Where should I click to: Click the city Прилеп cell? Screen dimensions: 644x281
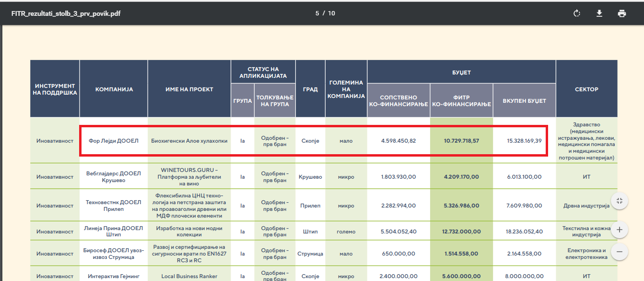click(310, 206)
